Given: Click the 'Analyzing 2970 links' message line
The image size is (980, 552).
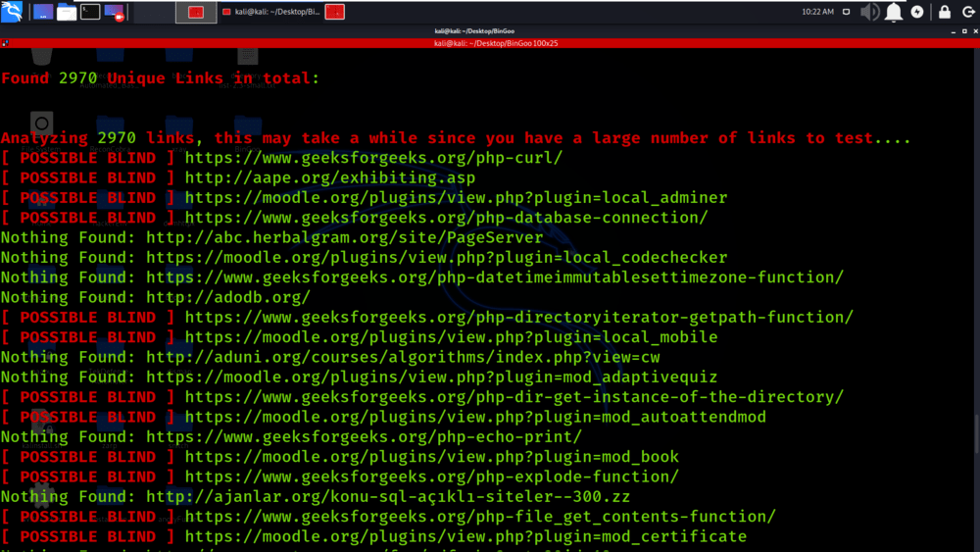Looking at the screenshot, I should pyautogui.click(x=456, y=138).
